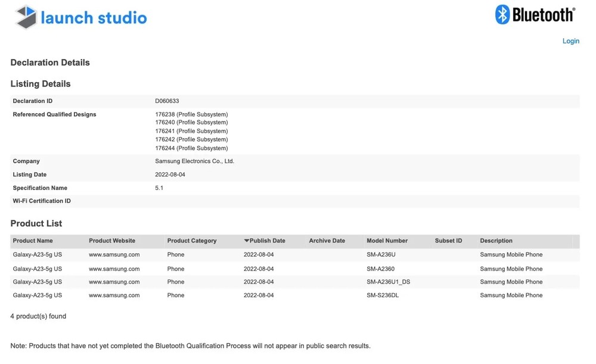Select design 176238 (Profile Subsystem)
This screenshot has width=596, height=364.
click(x=191, y=114)
